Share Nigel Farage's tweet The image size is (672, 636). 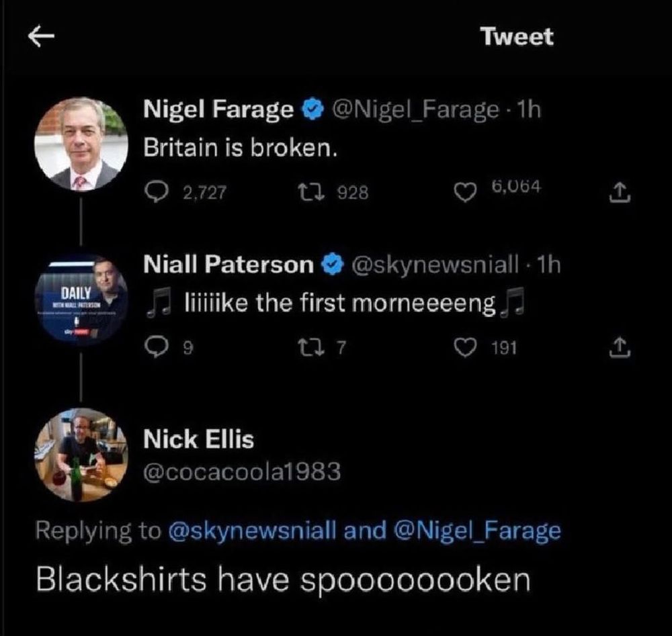616,194
